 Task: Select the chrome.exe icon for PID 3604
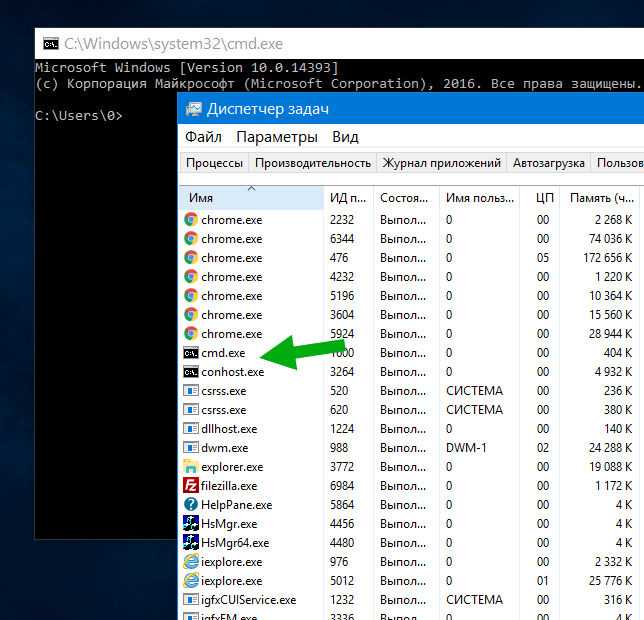[x=191, y=315]
